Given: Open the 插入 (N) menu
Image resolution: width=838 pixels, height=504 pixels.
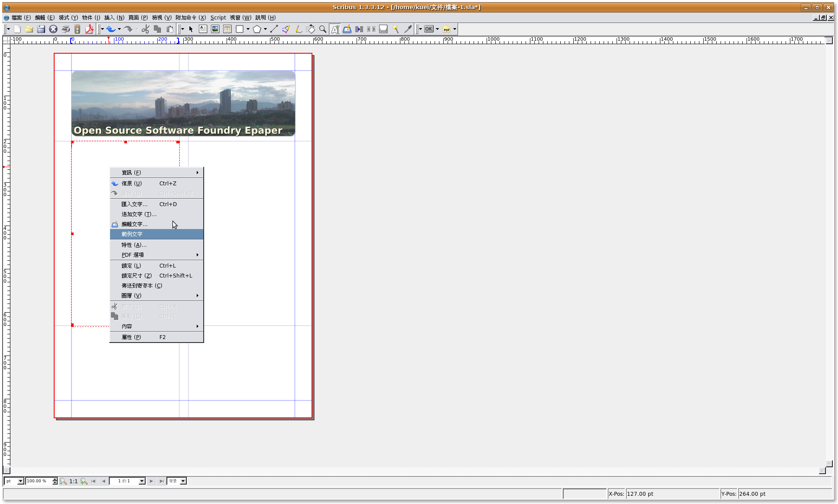Looking at the screenshot, I should [114, 17].
